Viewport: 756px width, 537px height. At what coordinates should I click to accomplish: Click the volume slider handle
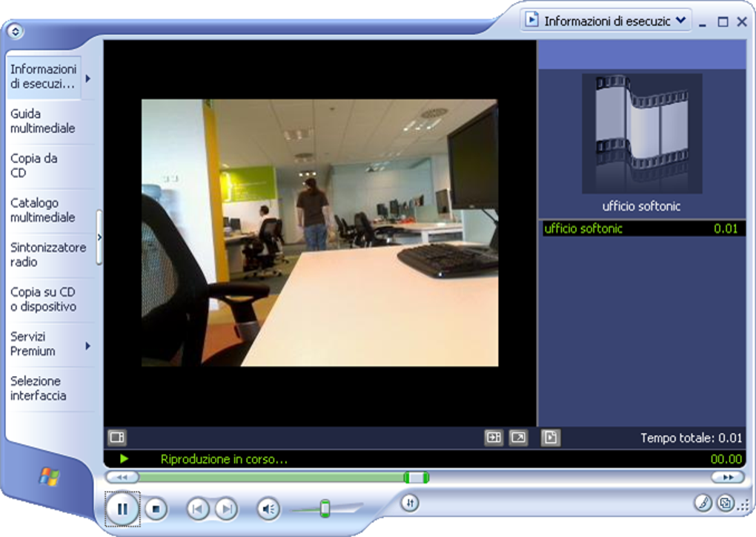tap(325, 509)
